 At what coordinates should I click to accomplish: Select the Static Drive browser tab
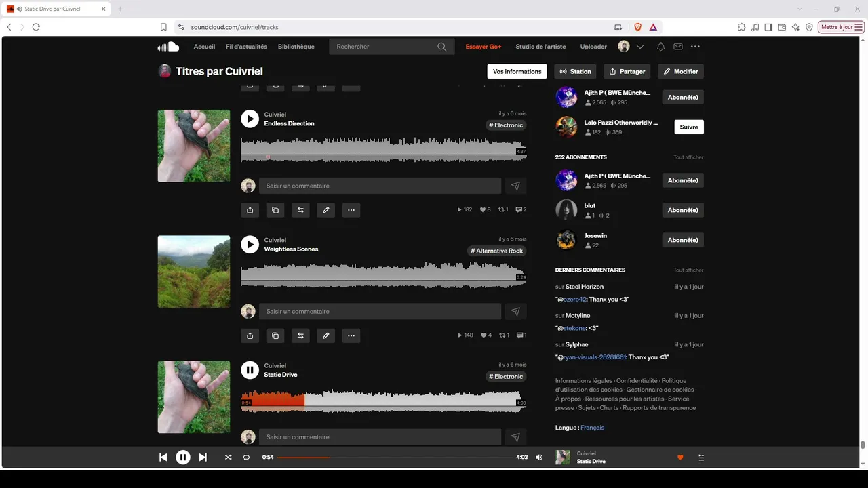[x=57, y=9]
